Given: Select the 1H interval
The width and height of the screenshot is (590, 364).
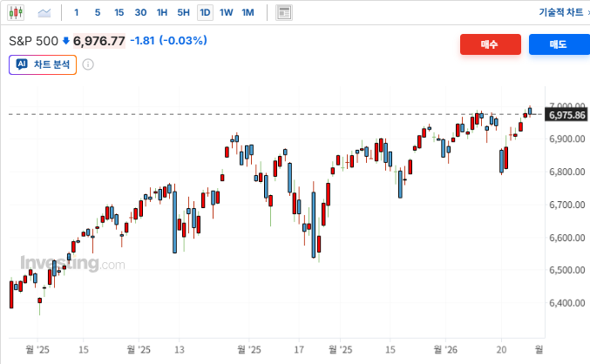Looking at the screenshot, I should point(162,13).
